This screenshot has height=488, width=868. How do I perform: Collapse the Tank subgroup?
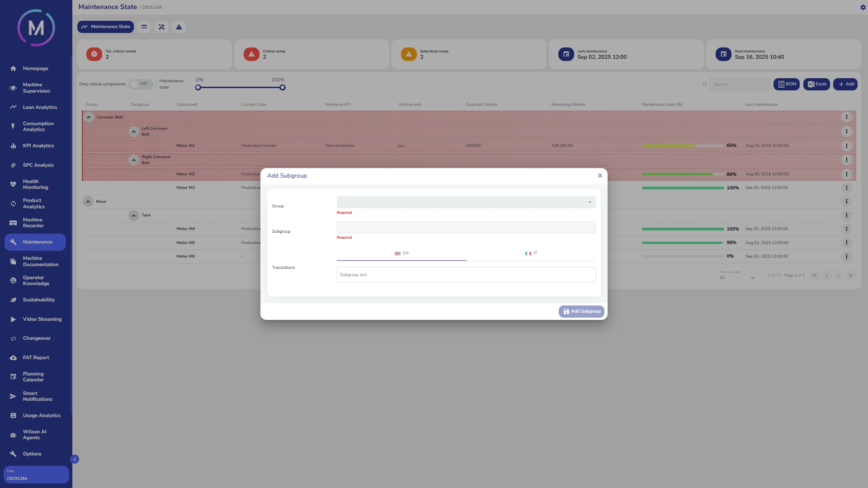134,216
